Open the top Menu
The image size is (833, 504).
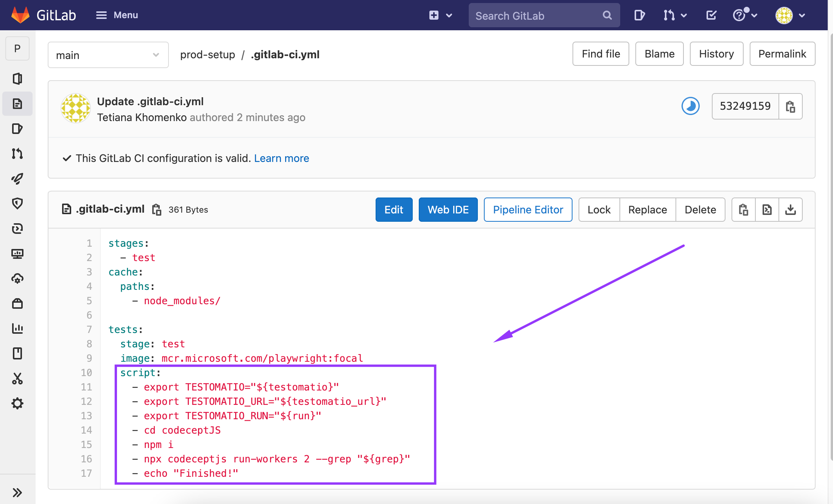(x=117, y=16)
